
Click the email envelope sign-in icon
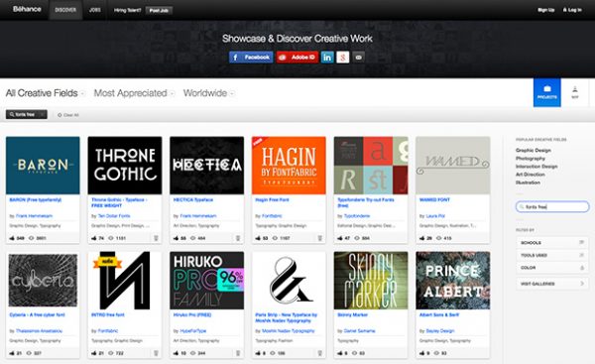(359, 58)
